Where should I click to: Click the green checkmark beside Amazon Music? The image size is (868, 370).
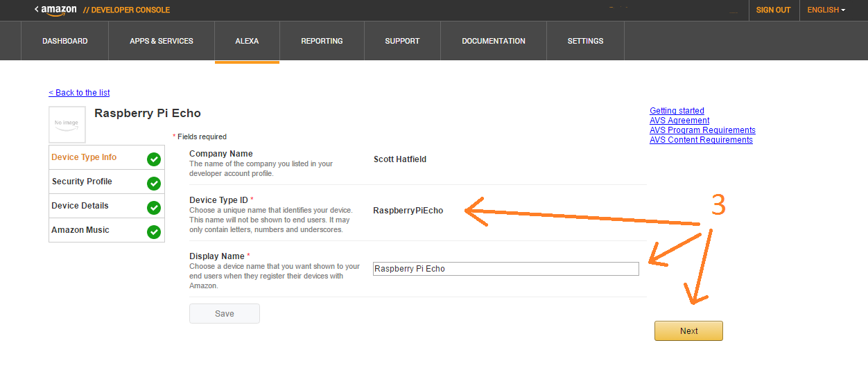click(x=154, y=232)
